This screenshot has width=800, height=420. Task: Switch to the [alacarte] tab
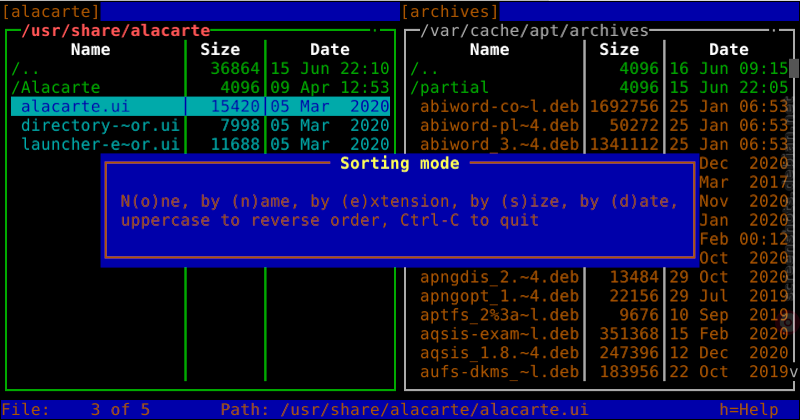[x=51, y=11]
